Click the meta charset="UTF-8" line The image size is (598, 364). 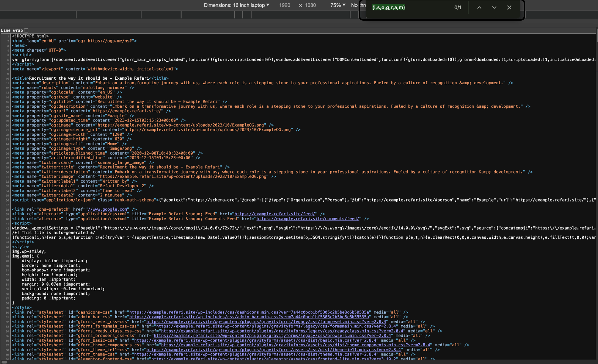39,50
